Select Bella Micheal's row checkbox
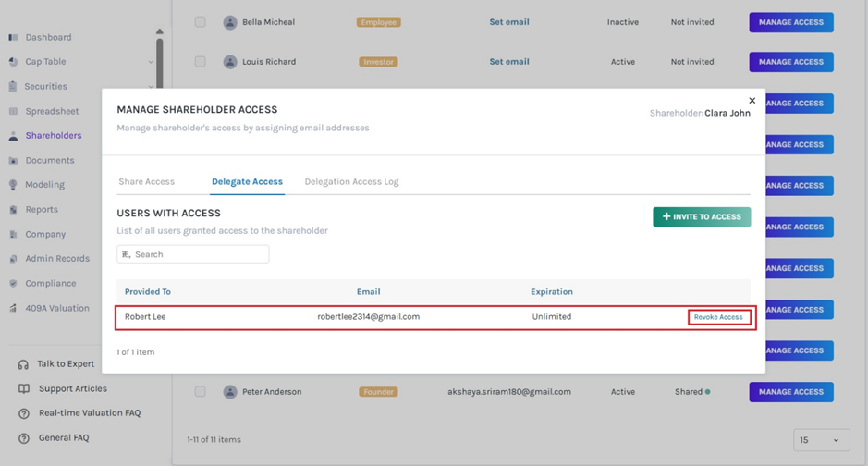 [x=200, y=22]
